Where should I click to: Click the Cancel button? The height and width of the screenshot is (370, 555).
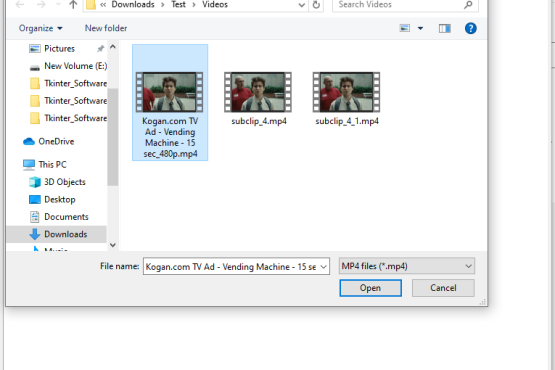pos(443,288)
